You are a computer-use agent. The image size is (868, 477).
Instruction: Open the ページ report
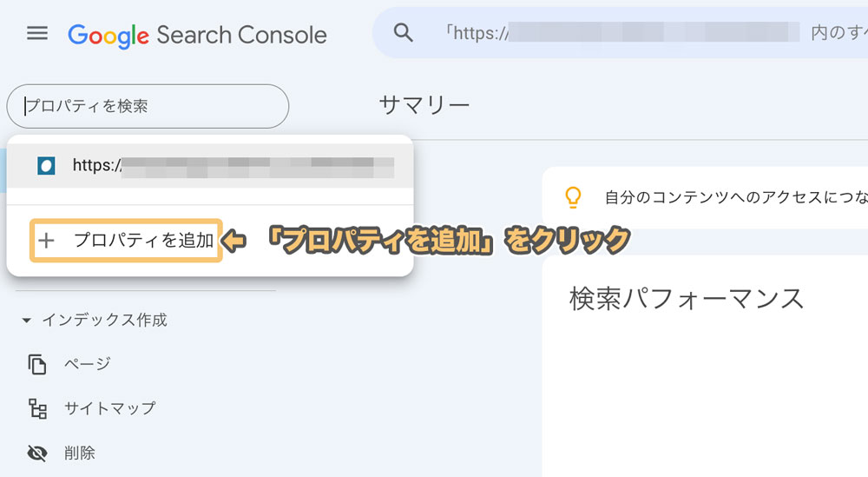click(x=88, y=364)
